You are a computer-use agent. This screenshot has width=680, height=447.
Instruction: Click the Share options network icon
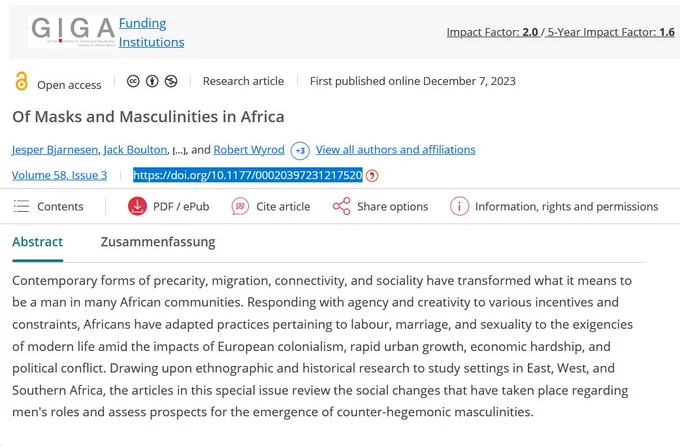(341, 206)
